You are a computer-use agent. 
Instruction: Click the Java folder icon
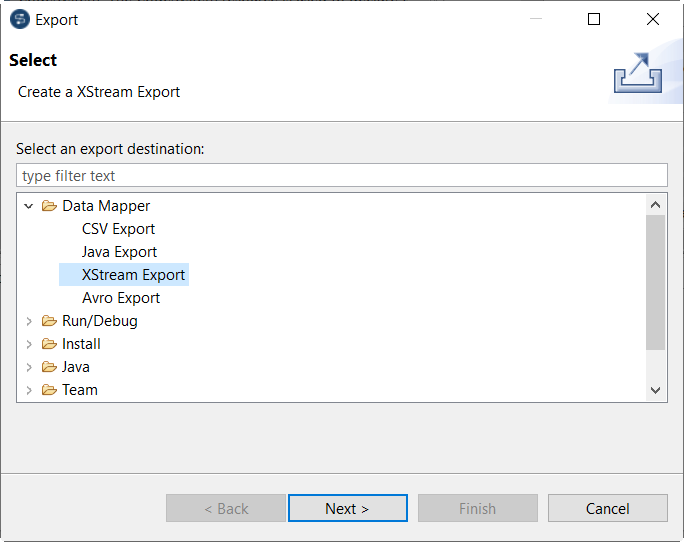(x=49, y=367)
